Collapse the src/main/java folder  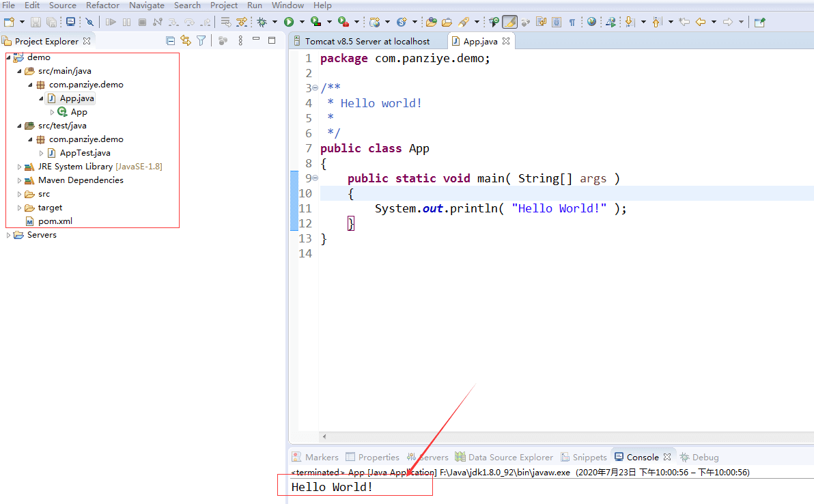pyautogui.click(x=19, y=70)
